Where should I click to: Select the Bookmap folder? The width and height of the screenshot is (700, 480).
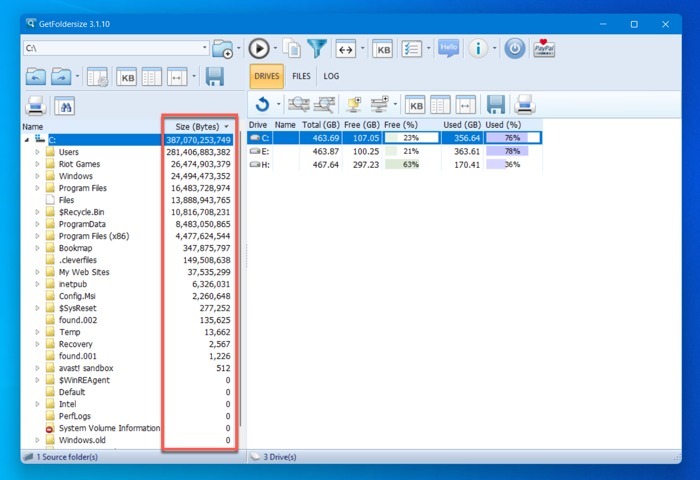75,248
